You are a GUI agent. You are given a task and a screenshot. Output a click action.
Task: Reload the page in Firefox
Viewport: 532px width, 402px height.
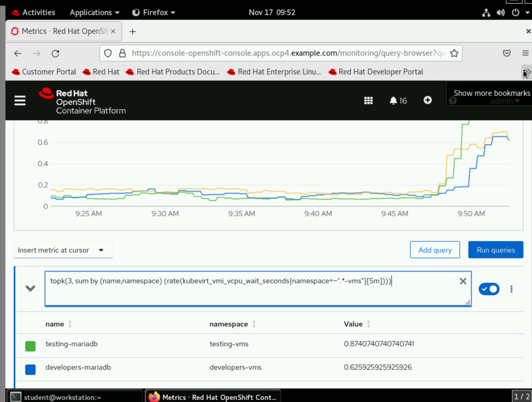[55, 53]
